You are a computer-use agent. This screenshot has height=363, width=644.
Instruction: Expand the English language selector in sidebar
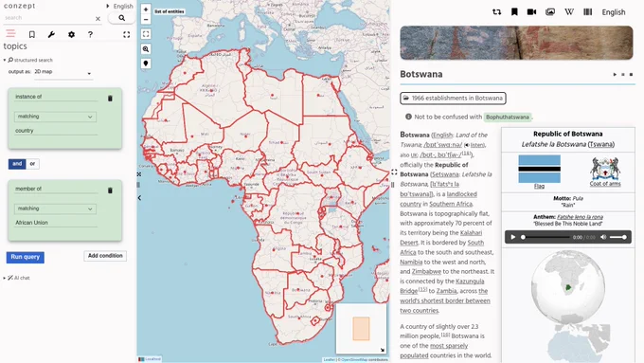pos(119,7)
